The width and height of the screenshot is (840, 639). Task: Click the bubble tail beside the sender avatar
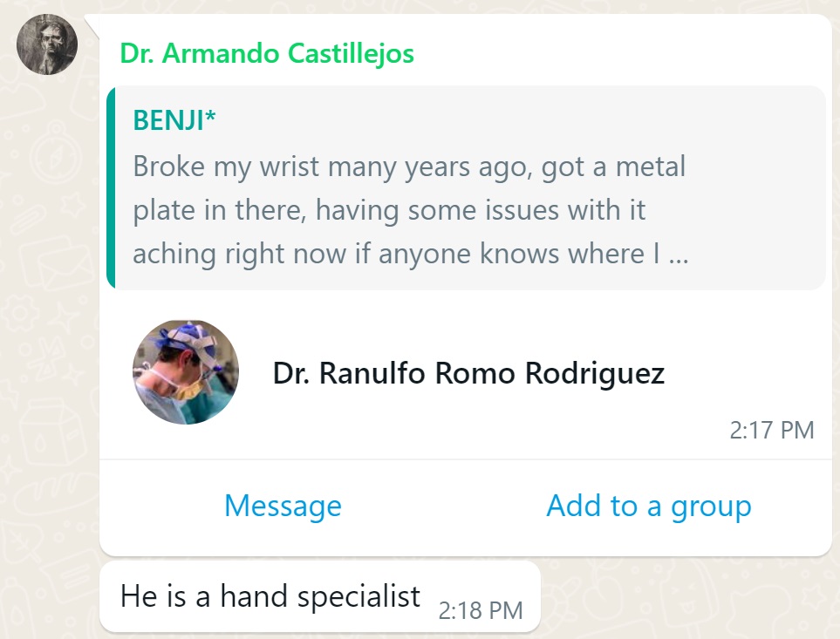coord(92,25)
